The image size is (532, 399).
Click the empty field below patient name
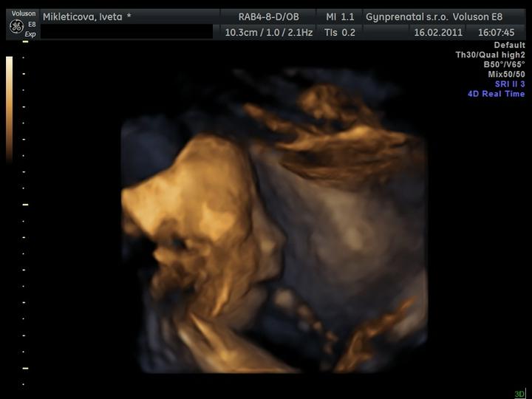pyautogui.click(x=126, y=33)
